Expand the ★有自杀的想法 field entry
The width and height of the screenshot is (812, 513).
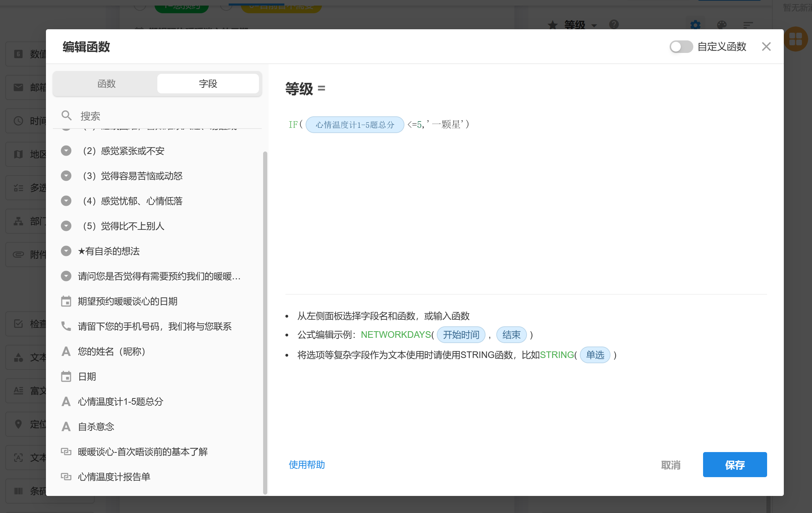[x=66, y=251]
